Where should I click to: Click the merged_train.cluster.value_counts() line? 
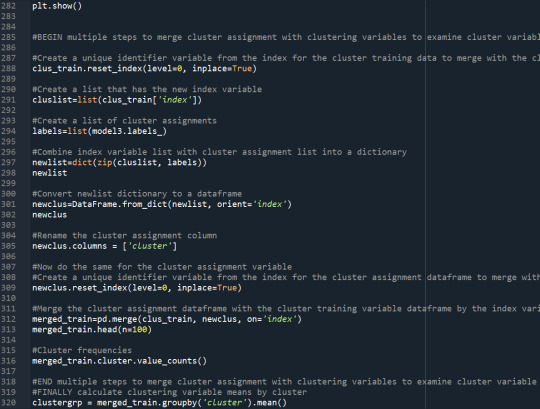pos(119,361)
